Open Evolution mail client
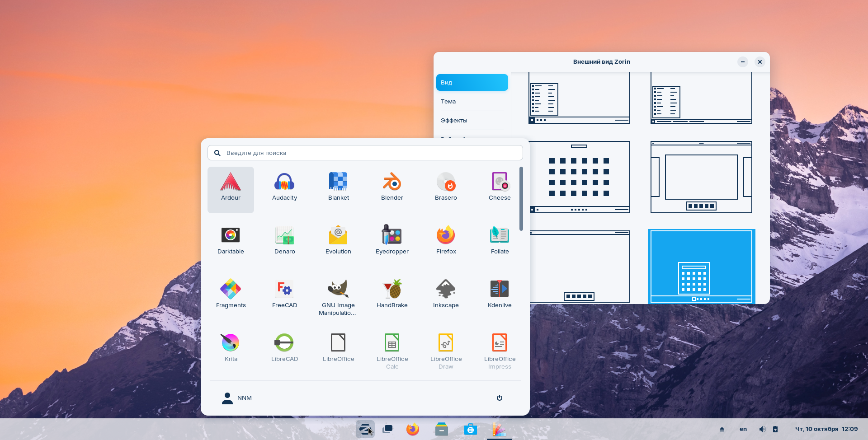Screen dimensions: 868x440 338,243
